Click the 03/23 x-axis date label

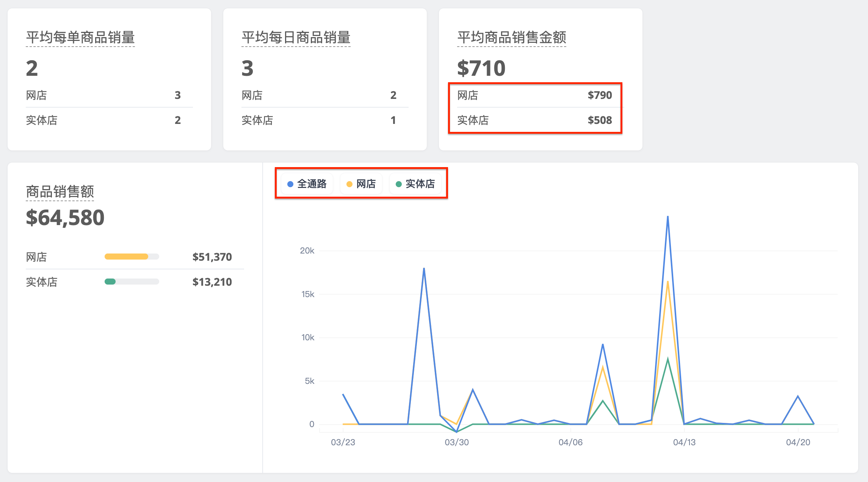pyautogui.click(x=343, y=442)
